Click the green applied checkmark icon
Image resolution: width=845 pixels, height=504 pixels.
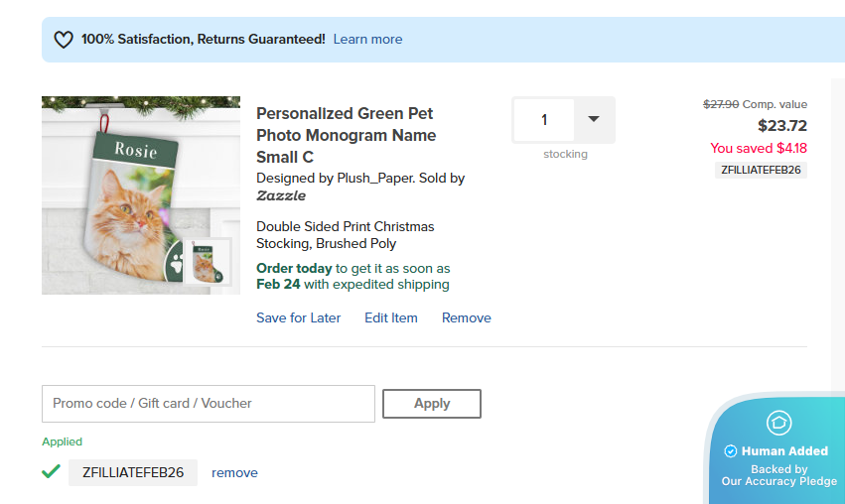(x=51, y=471)
